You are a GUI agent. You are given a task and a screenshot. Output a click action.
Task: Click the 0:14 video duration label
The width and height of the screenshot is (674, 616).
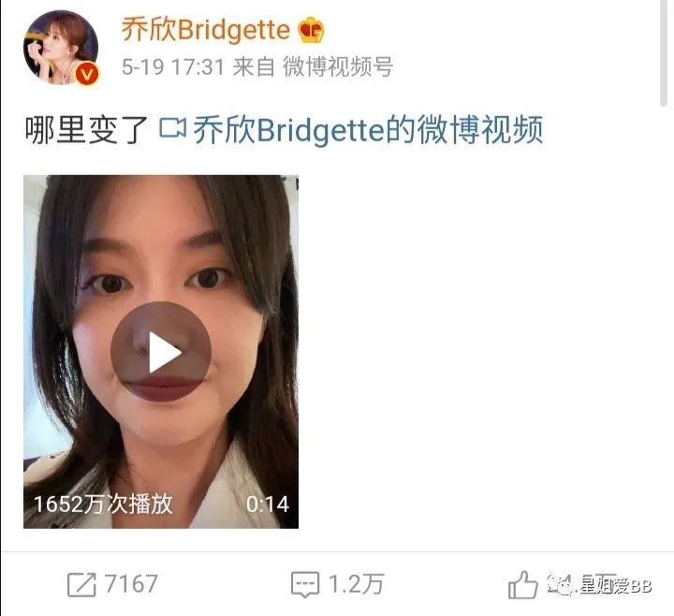pos(268,505)
